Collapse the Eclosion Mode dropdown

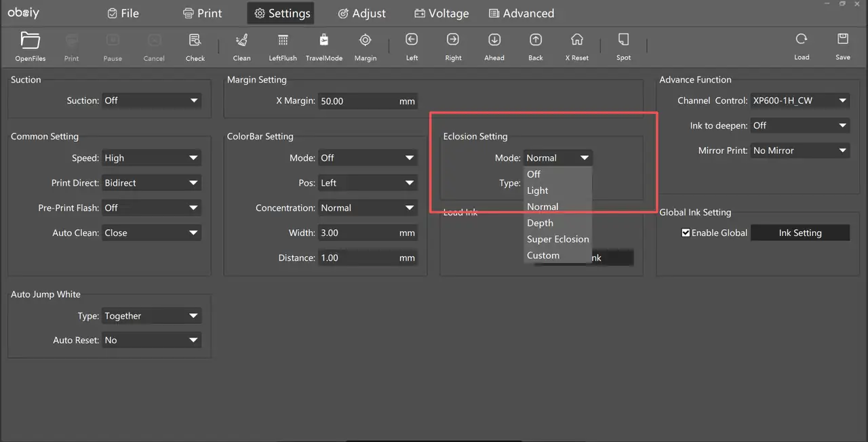[x=558, y=158]
